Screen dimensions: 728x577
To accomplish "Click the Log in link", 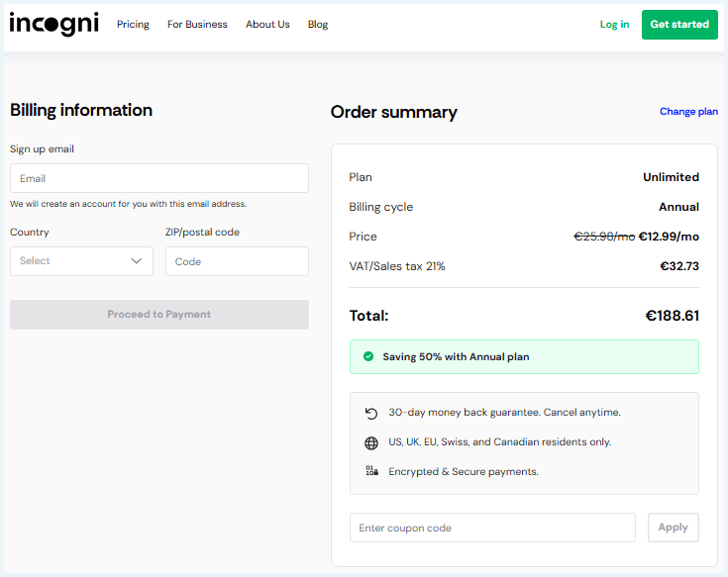I will 614,24.
